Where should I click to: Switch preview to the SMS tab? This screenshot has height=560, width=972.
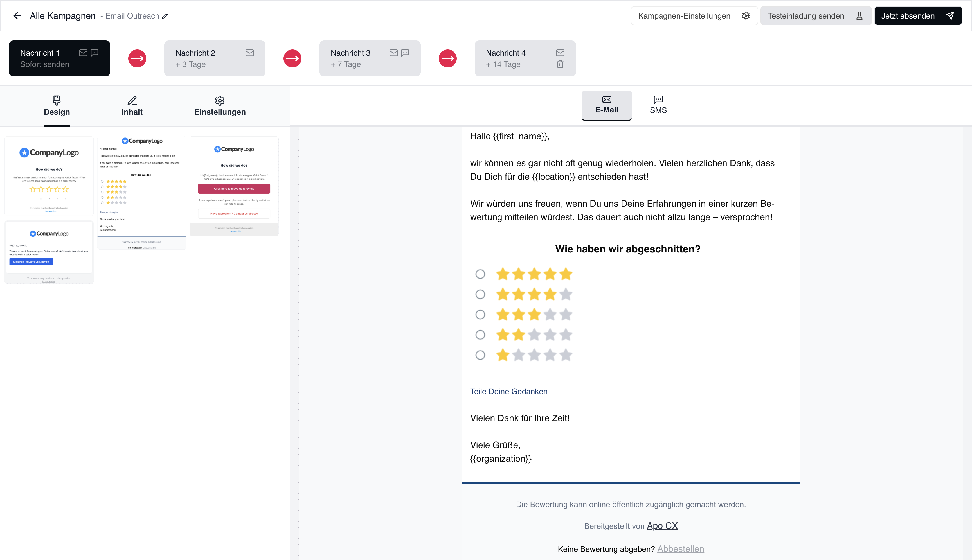coord(658,105)
